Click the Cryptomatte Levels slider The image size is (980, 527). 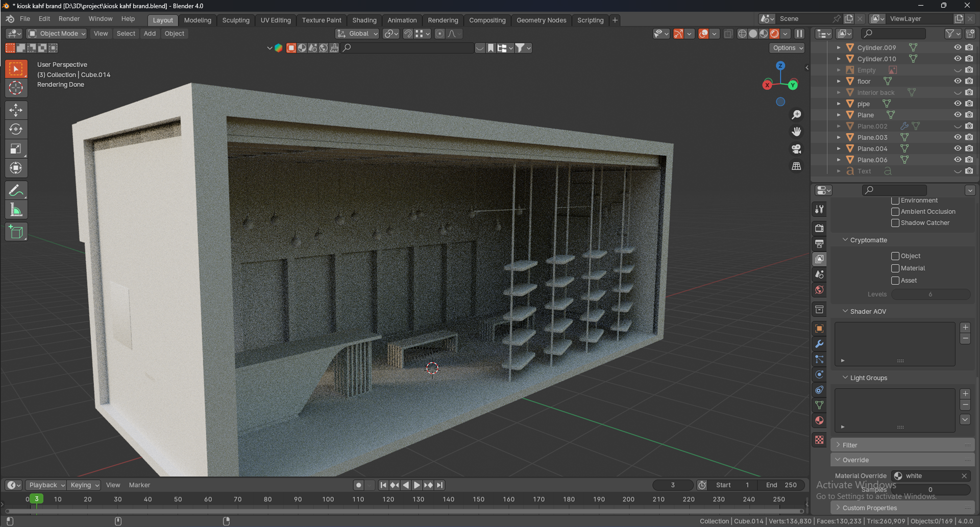click(x=931, y=295)
